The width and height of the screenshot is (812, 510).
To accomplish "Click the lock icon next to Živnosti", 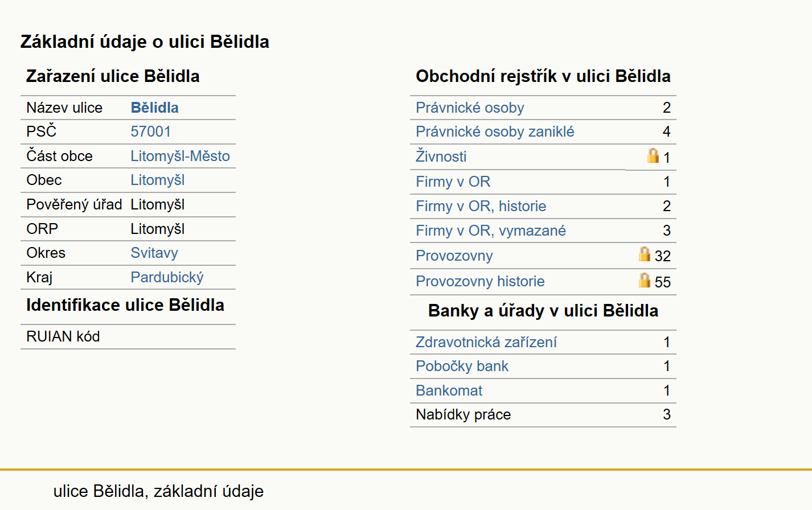I will tap(653, 155).
